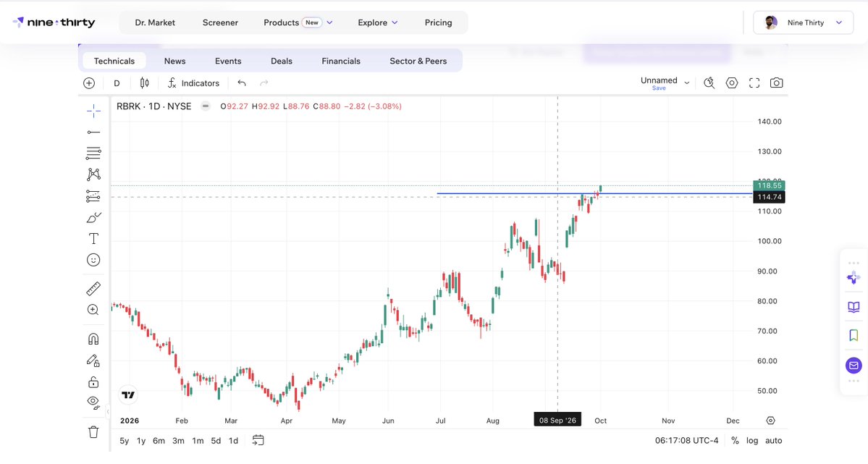The height and width of the screenshot is (464, 868).
Task: Select the 1m time range
Action: pyautogui.click(x=198, y=441)
